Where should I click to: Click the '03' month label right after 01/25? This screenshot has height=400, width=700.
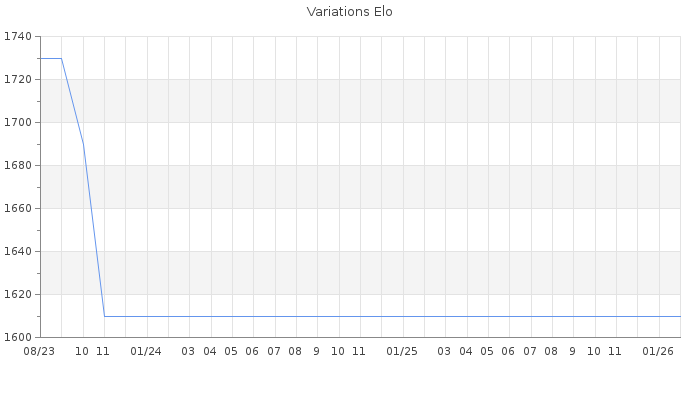point(445,352)
